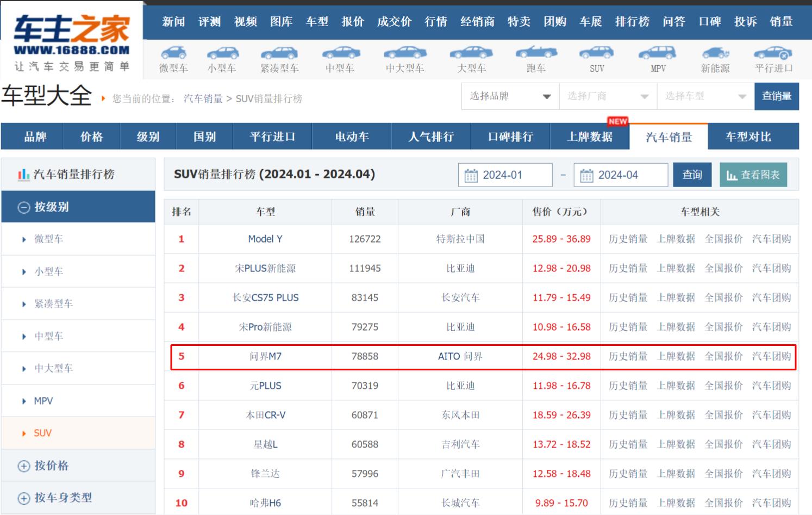Open 上牌数据 for 长安CS75 PLUS
The image size is (812, 515).
[x=676, y=297]
